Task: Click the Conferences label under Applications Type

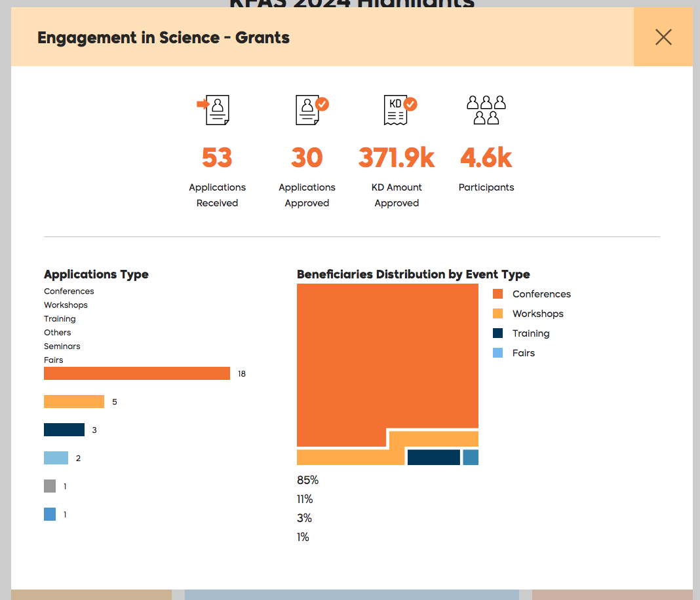Action: click(69, 291)
